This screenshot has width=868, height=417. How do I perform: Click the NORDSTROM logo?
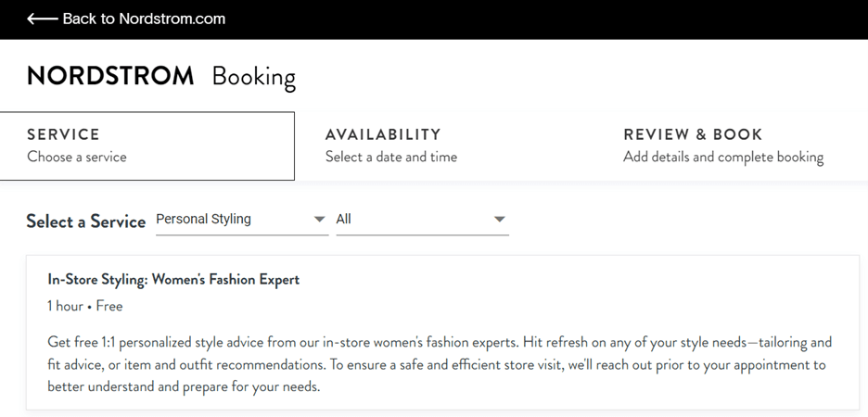click(x=110, y=76)
